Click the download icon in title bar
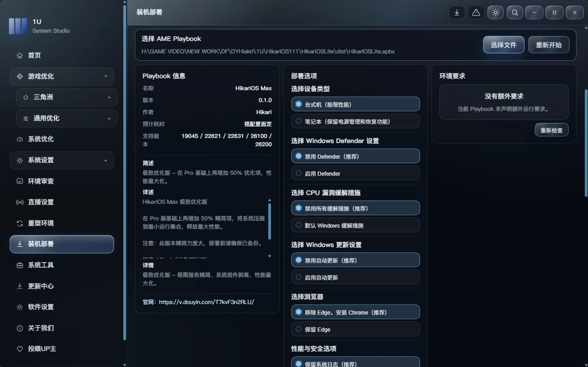 457,12
